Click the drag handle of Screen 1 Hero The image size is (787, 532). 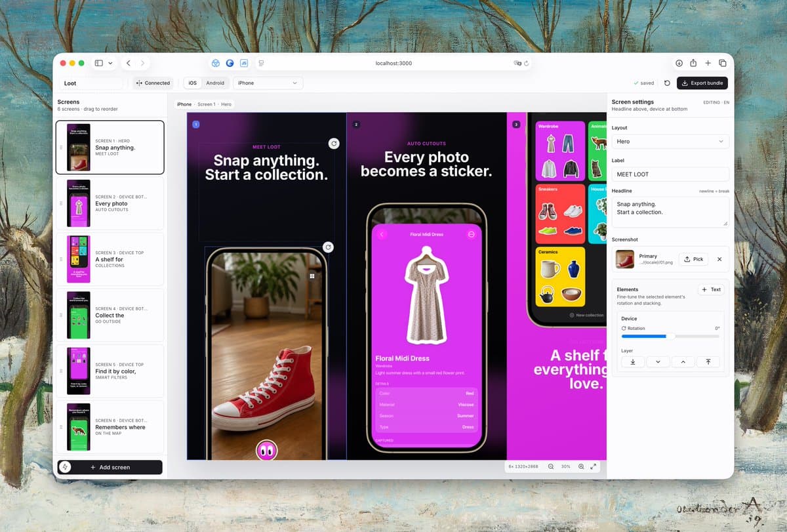61,148
